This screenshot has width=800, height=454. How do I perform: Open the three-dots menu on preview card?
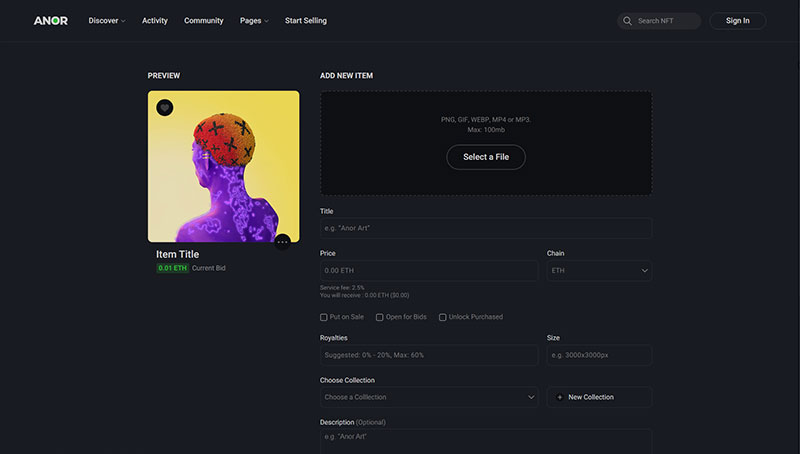click(x=282, y=242)
